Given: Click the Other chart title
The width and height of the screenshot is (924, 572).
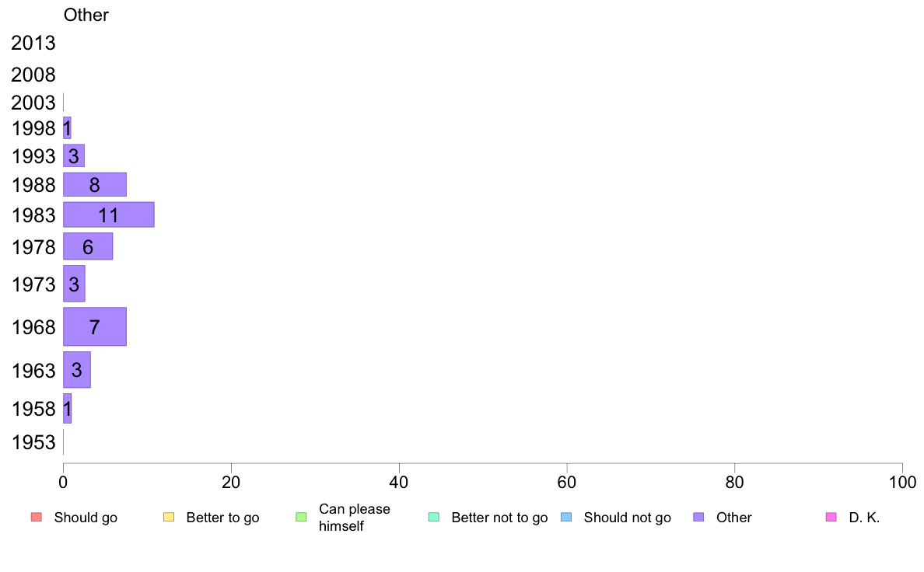Looking at the screenshot, I should pyautogui.click(x=86, y=15).
